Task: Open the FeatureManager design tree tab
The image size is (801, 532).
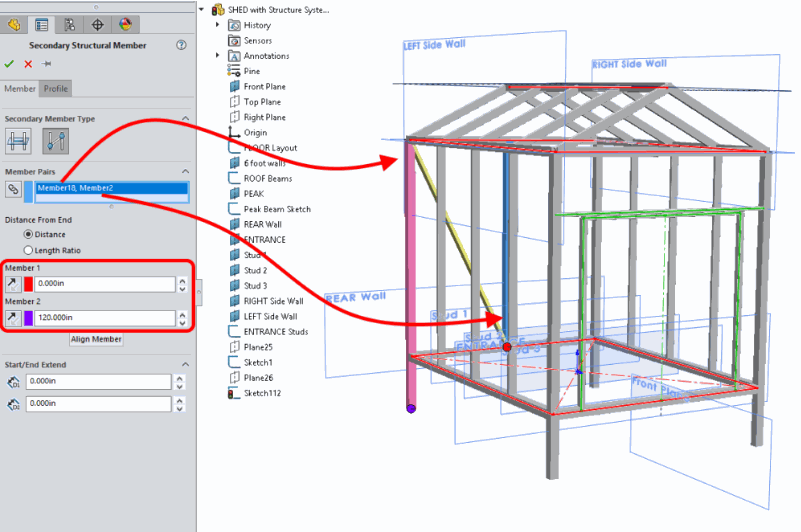Action: click(x=15, y=24)
